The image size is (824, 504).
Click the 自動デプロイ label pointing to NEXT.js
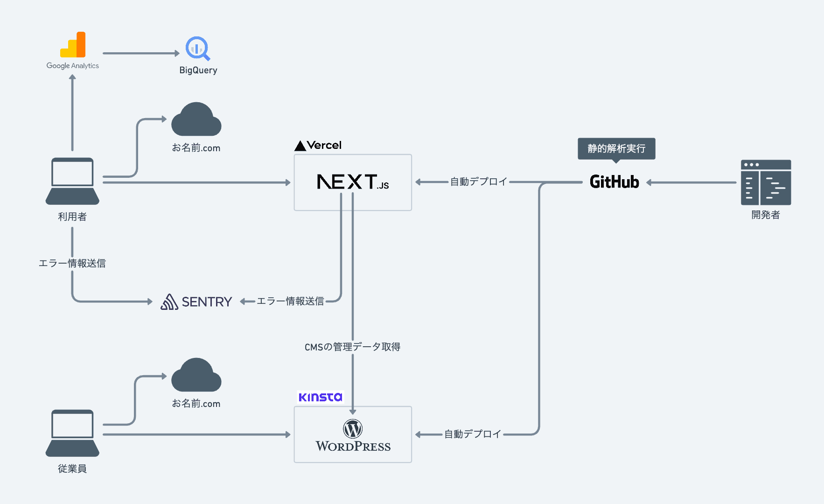tap(479, 182)
